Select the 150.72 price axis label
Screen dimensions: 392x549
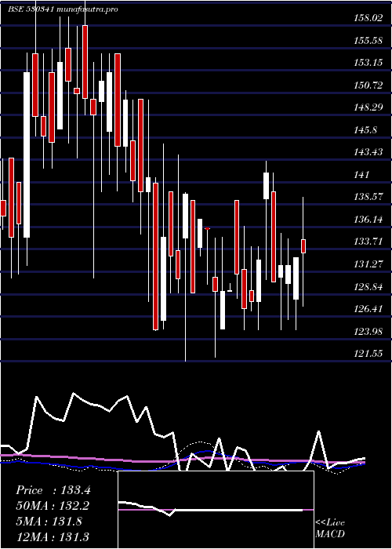coord(368,85)
